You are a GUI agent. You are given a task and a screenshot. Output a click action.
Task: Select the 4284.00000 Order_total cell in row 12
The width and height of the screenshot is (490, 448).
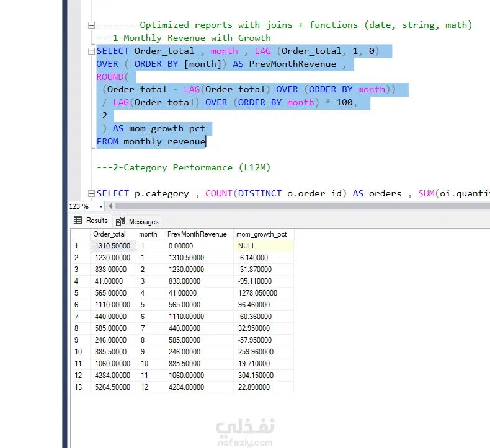(x=113, y=376)
